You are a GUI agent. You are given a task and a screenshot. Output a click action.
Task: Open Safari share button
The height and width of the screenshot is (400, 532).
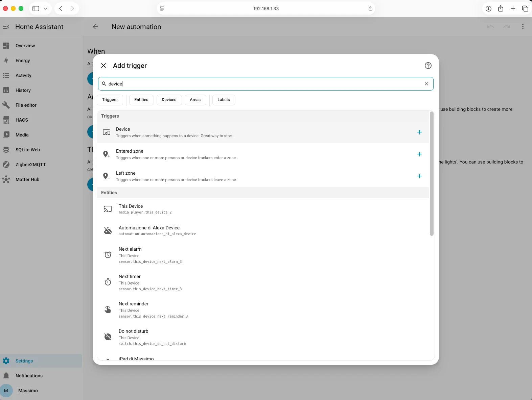501,8
